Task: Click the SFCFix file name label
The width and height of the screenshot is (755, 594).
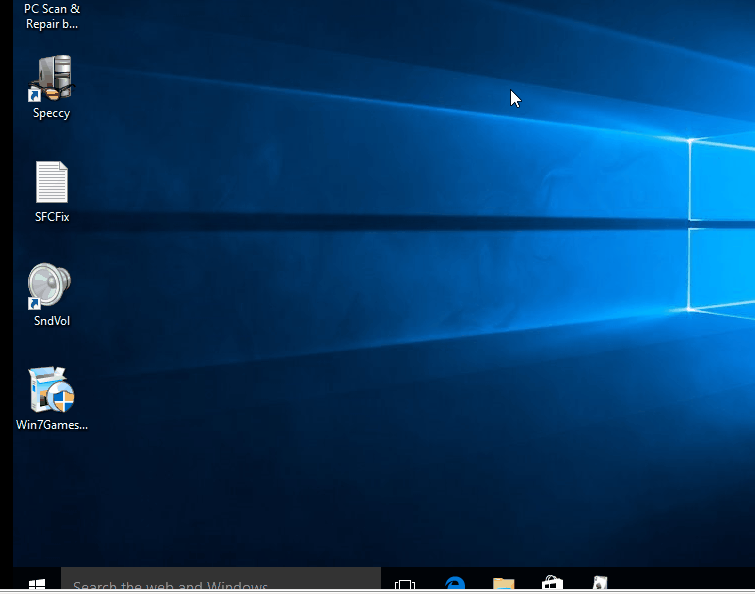Action: click(52, 217)
